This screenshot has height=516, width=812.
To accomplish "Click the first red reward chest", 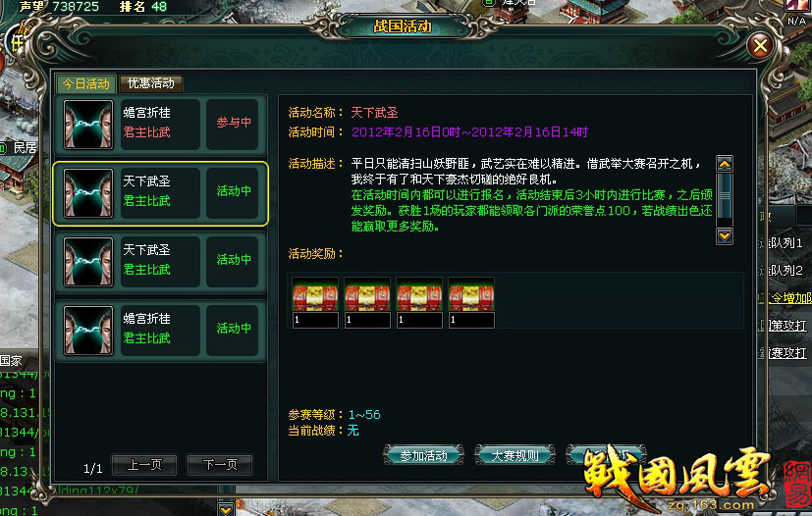I will click(315, 294).
